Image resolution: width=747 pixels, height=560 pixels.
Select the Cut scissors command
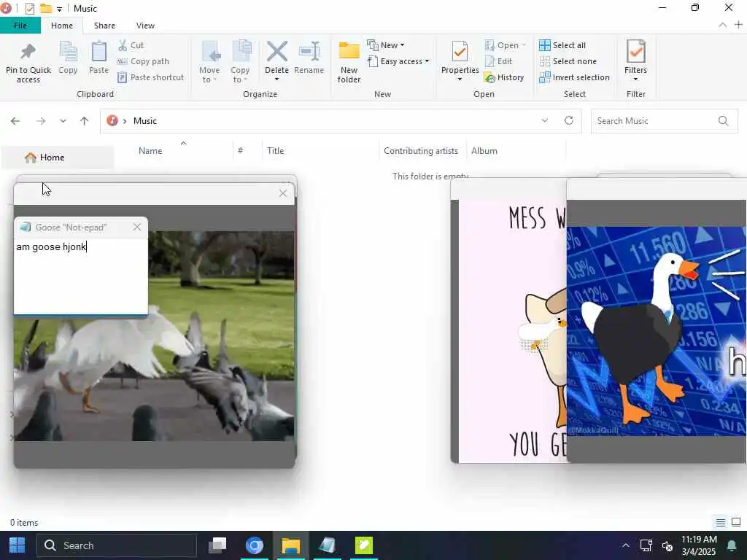point(131,45)
